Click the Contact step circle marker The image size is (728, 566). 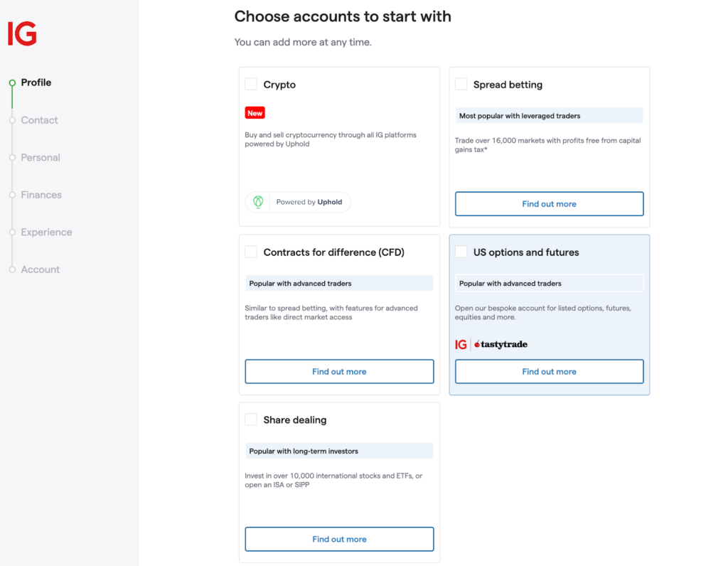point(12,120)
